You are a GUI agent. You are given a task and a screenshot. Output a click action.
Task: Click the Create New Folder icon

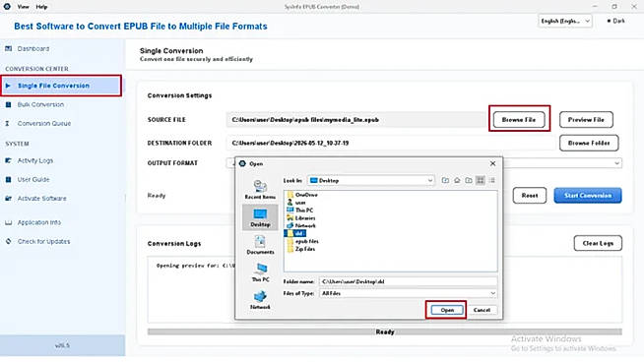468,180
